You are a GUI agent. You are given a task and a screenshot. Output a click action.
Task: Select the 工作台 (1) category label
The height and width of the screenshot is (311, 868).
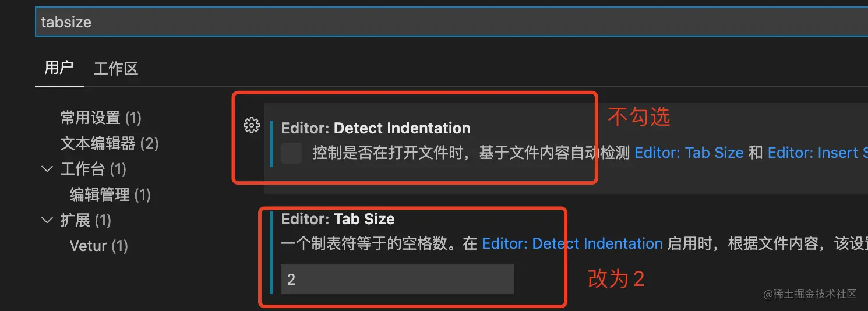coord(93,169)
